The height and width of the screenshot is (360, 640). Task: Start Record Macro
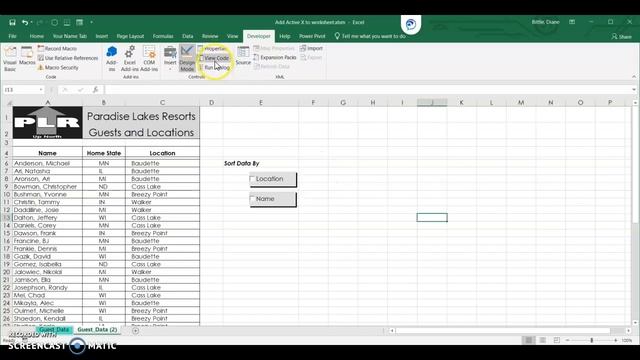tap(57, 49)
